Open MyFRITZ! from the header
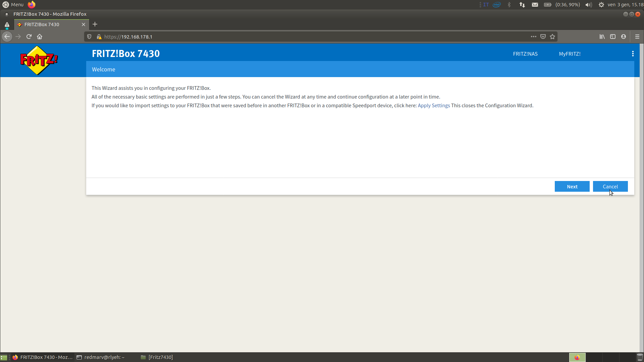 [x=570, y=54]
